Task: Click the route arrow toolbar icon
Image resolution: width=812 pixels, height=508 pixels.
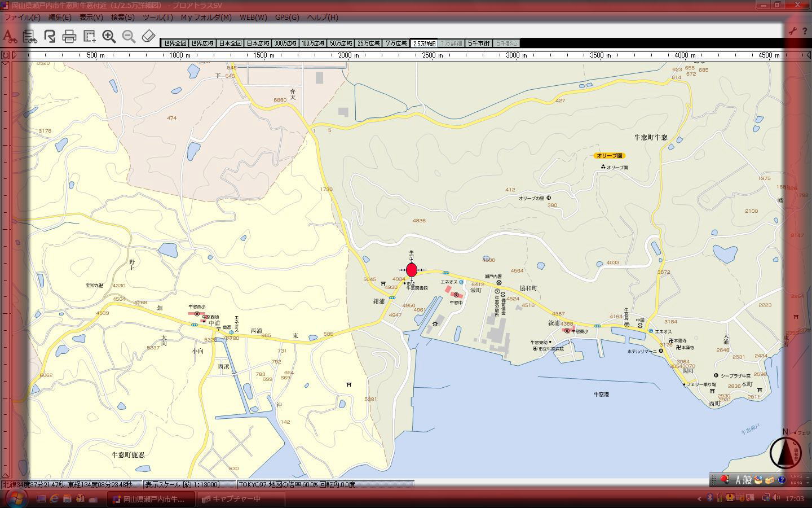Action: click(50, 37)
